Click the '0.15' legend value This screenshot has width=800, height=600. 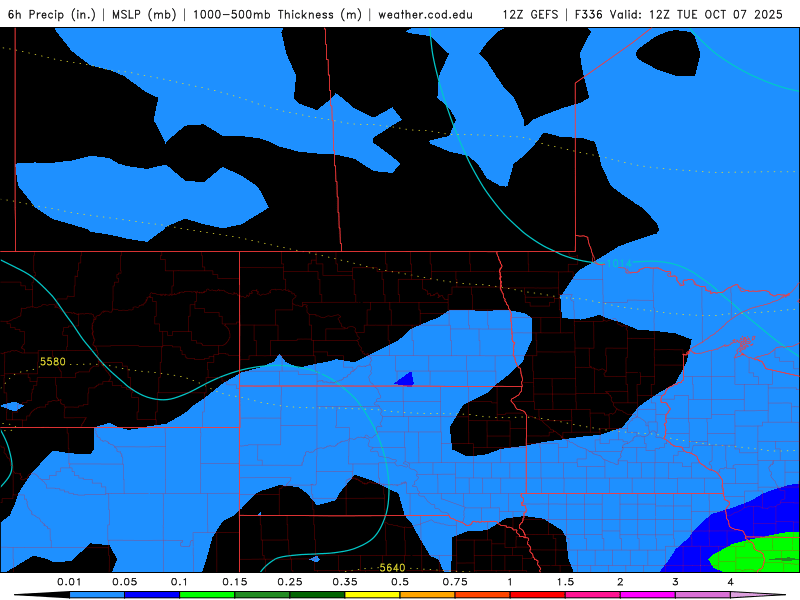[x=235, y=582]
